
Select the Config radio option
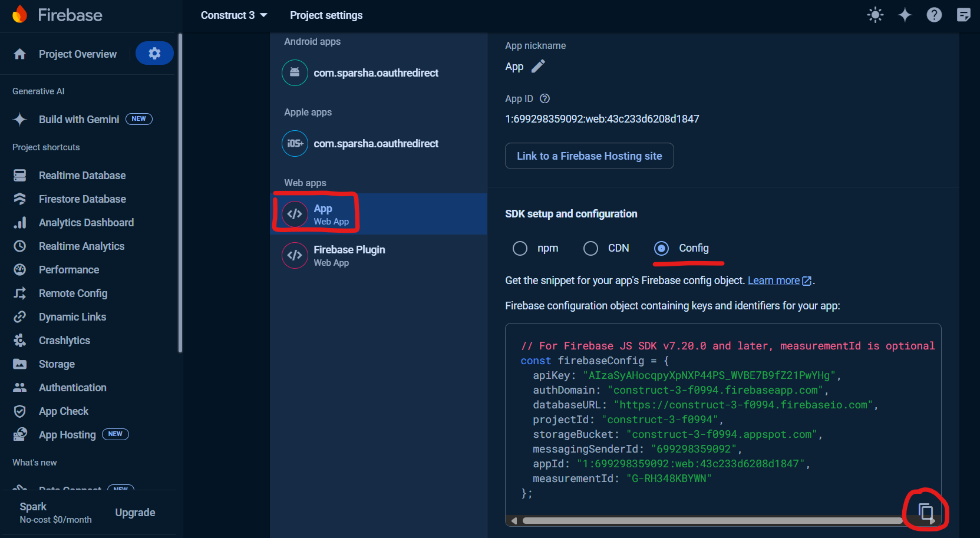(662, 249)
